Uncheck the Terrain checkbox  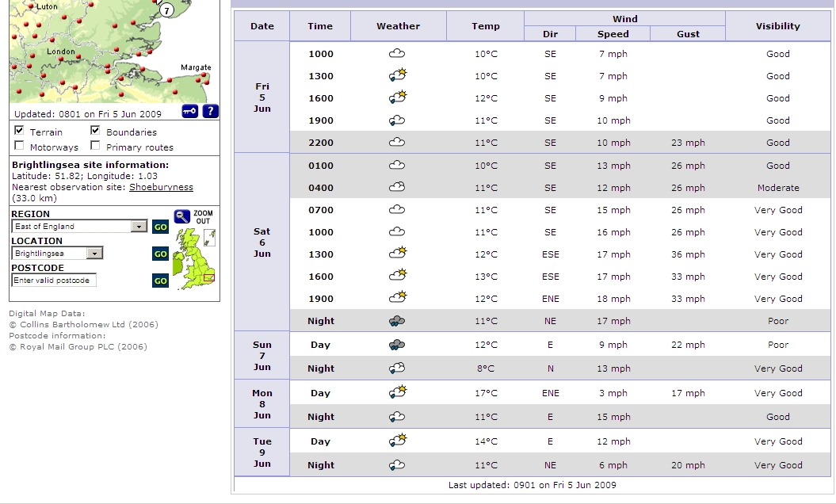(x=20, y=131)
